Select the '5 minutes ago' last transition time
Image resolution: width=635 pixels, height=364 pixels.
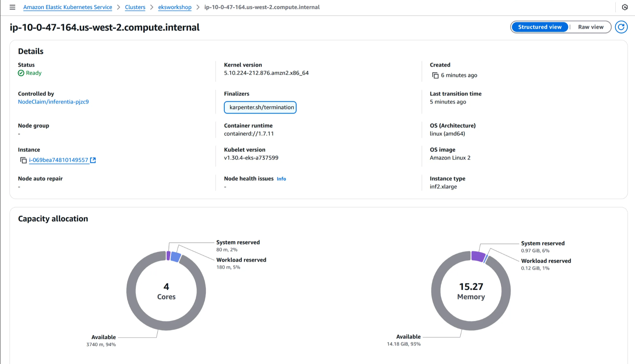pyautogui.click(x=448, y=102)
